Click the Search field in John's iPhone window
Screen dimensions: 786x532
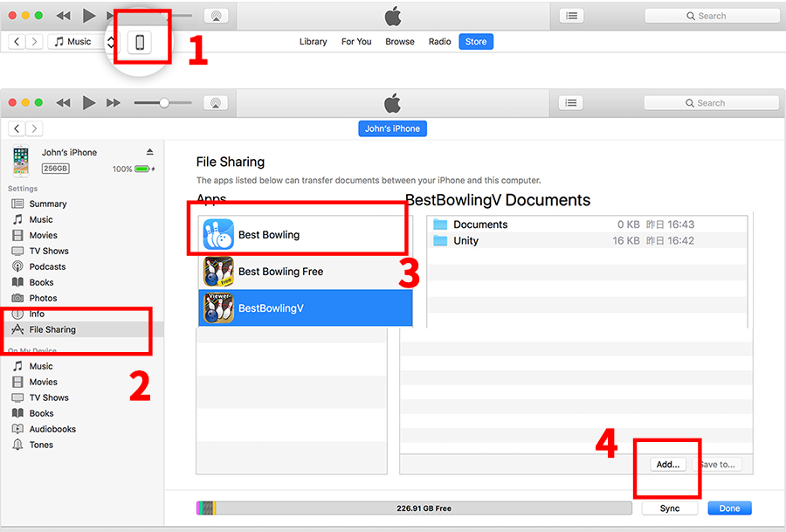click(711, 103)
